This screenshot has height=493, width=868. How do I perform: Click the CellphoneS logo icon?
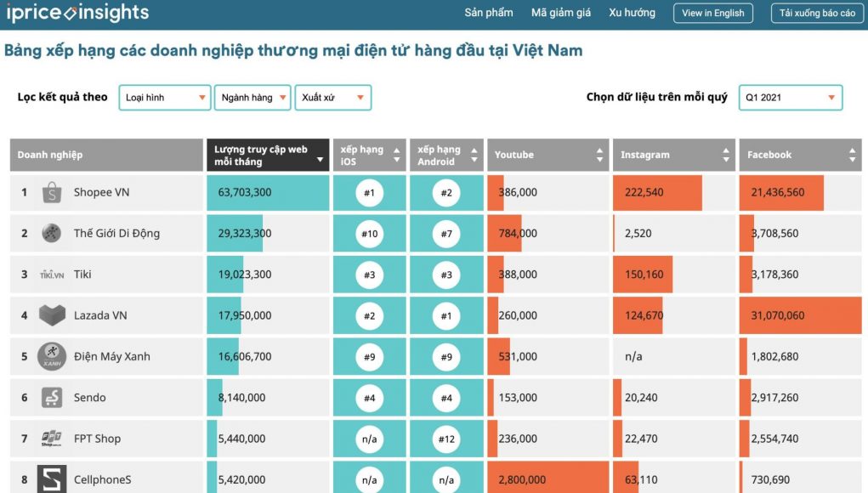pos(52,479)
